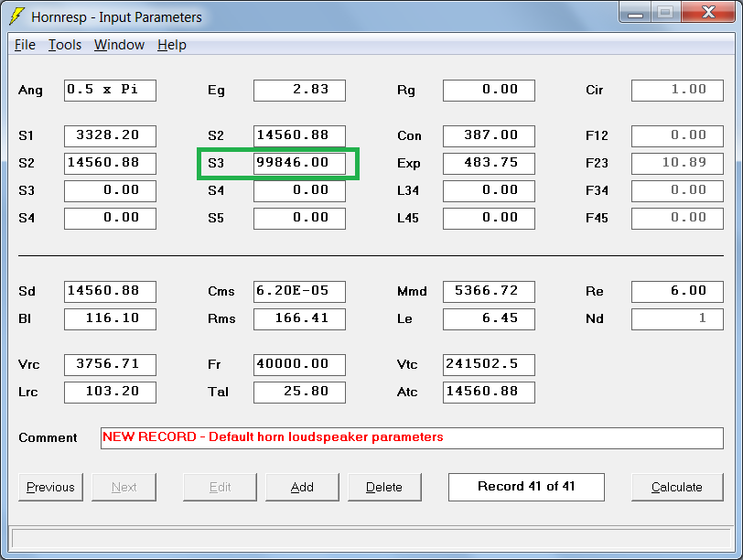Close the Hornresp window
This screenshot has height=560, width=743.
point(709,13)
